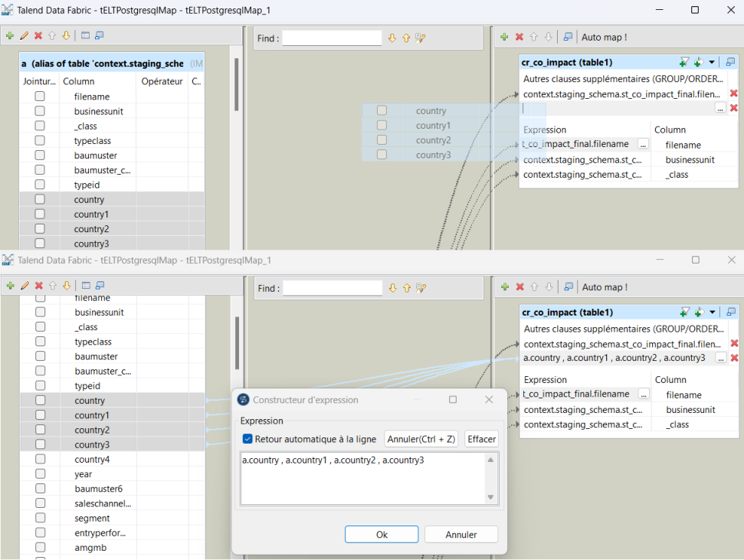Click Auto map ! in upper window

coord(604,37)
